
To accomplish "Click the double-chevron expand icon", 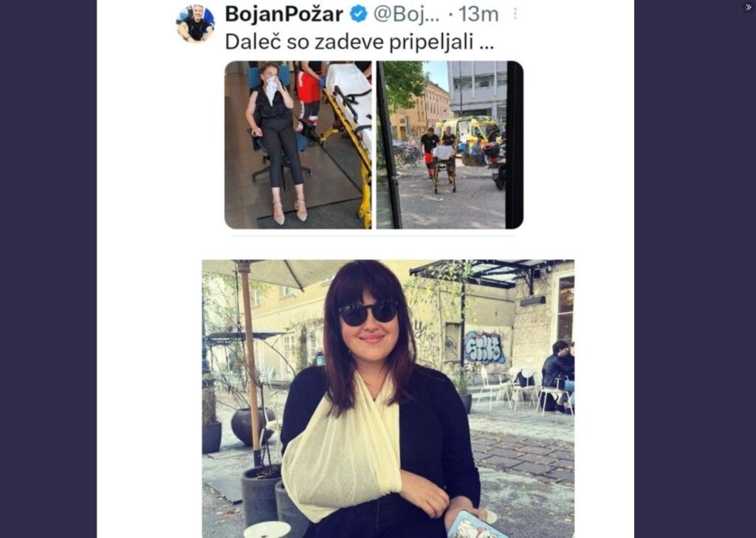I will pos(749,7).
